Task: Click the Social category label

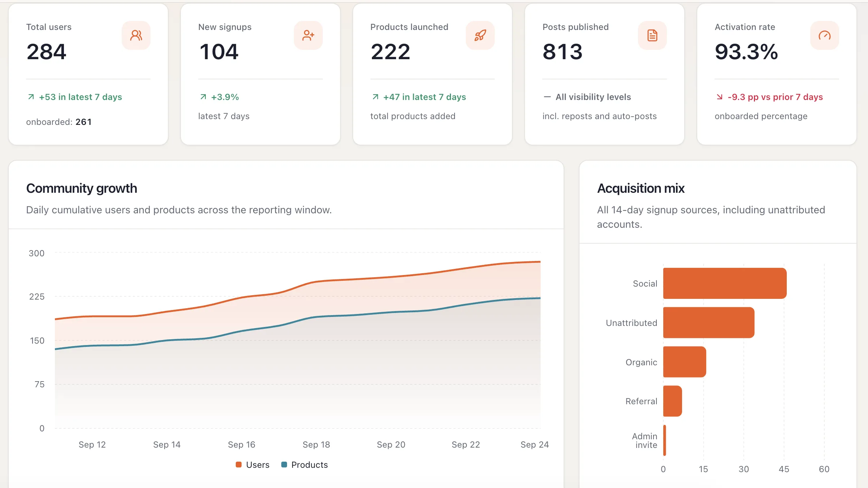Action: click(645, 284)
